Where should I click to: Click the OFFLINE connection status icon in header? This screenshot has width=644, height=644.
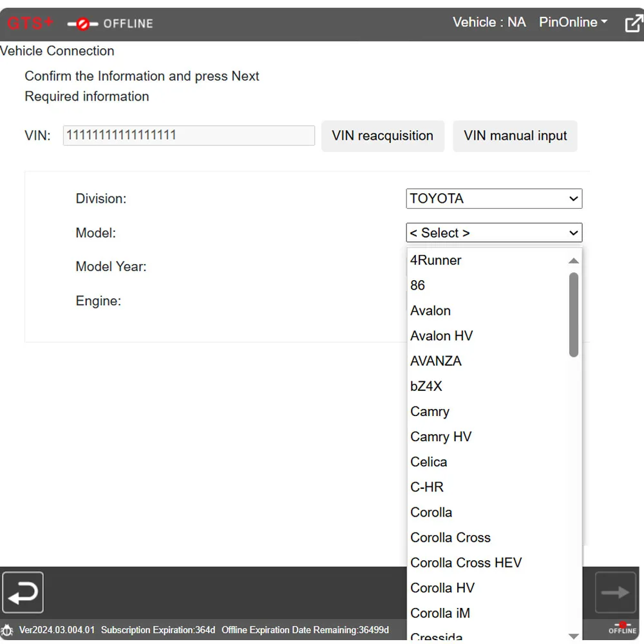click(82, 24)
